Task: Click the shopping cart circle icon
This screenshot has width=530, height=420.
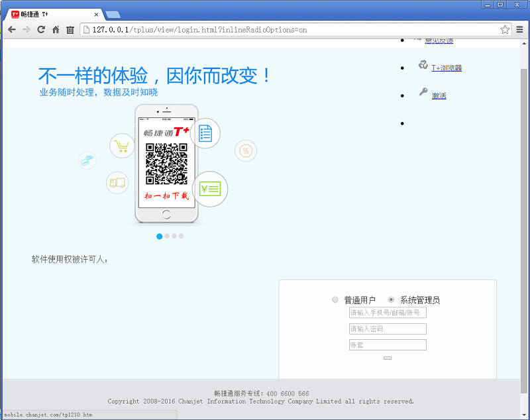Action: point(122,146)
